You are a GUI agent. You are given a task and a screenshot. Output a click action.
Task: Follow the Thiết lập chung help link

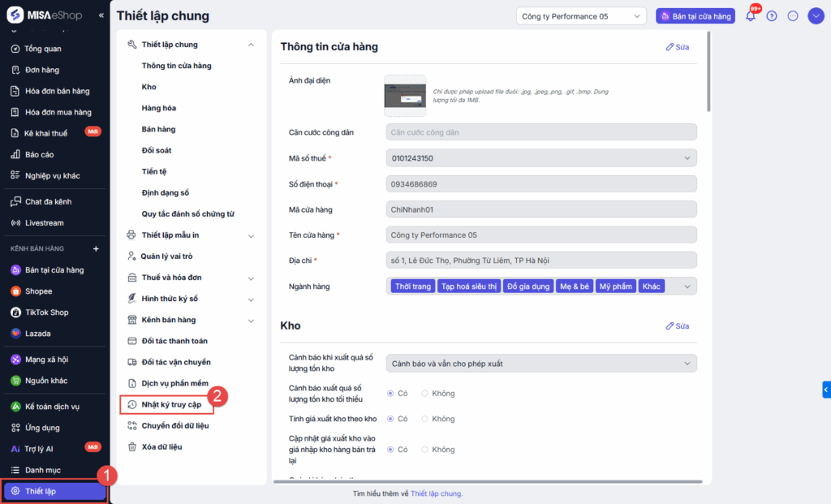pos(436,493)
